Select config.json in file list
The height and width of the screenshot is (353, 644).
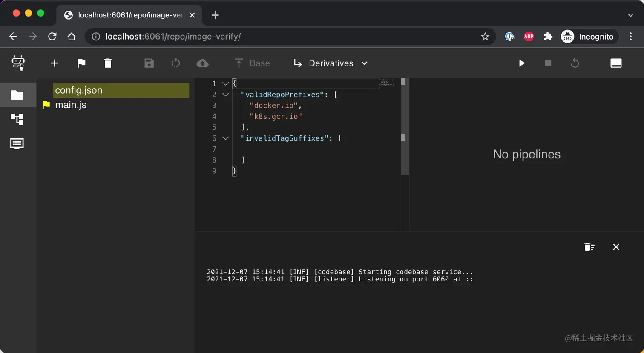tap(121, 90)
